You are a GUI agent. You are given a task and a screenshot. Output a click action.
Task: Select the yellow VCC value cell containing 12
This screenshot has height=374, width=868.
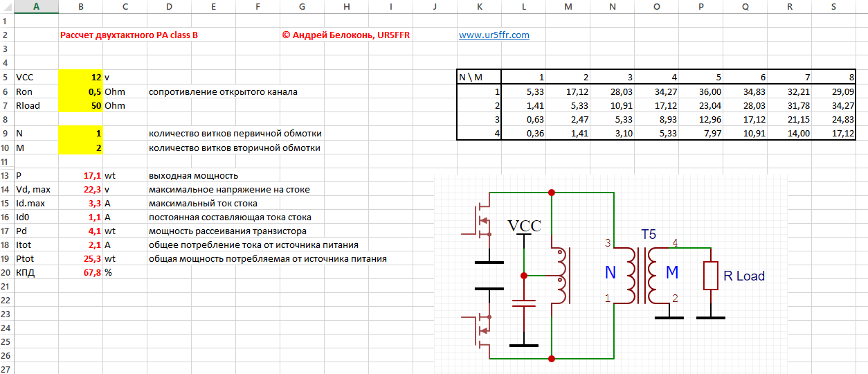point(81,78)
